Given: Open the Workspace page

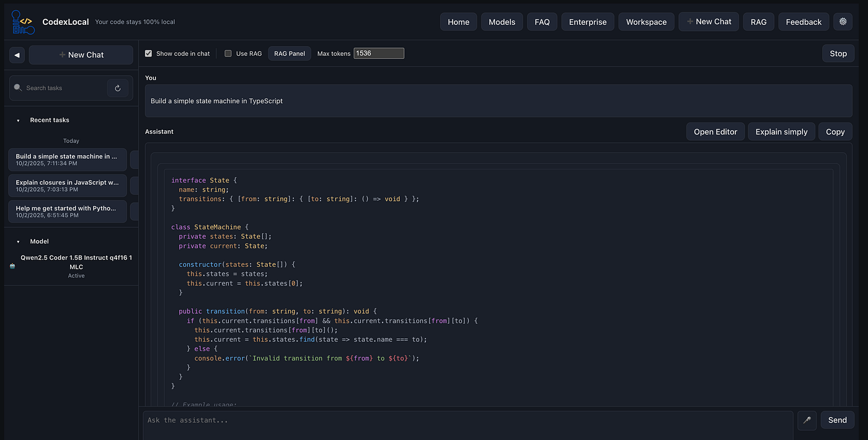Looking at the screenshot, I should [x=646, y=22].
